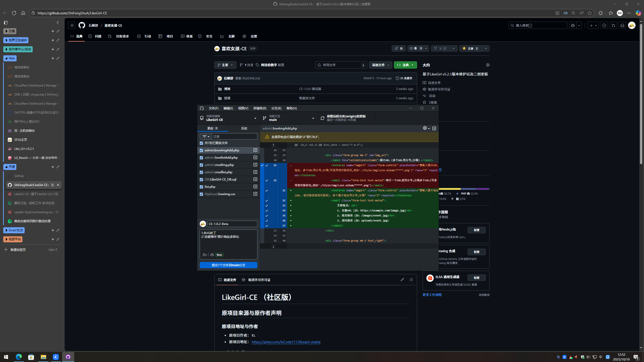Click the 提交7个文件到main分支 commit button

click(228, 265)
